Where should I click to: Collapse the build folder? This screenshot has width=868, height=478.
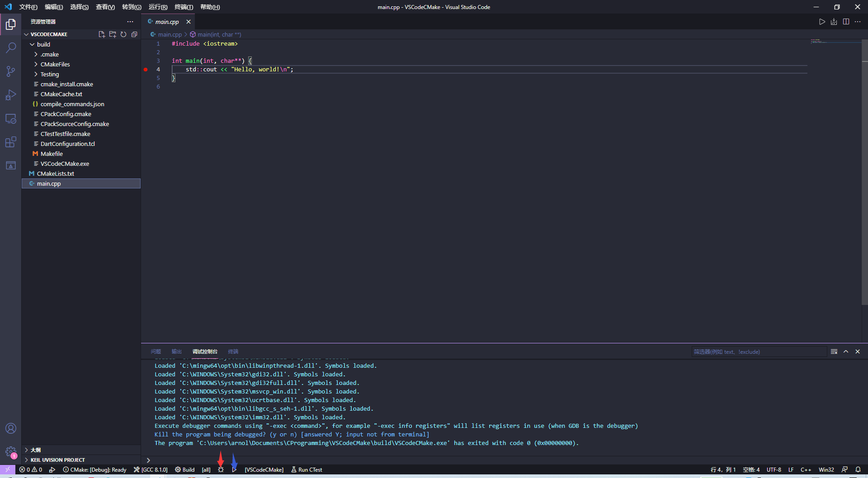coord(43,44)
